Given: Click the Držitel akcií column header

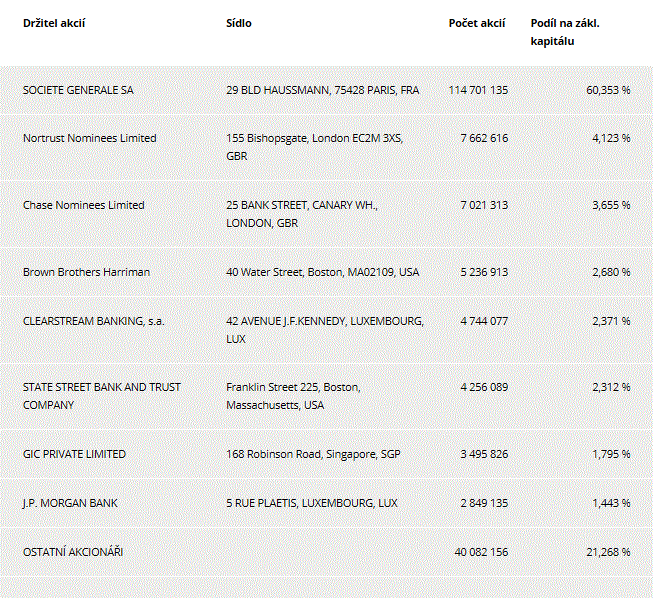Looking at the screenshot, I should click(x=54, y=23).
